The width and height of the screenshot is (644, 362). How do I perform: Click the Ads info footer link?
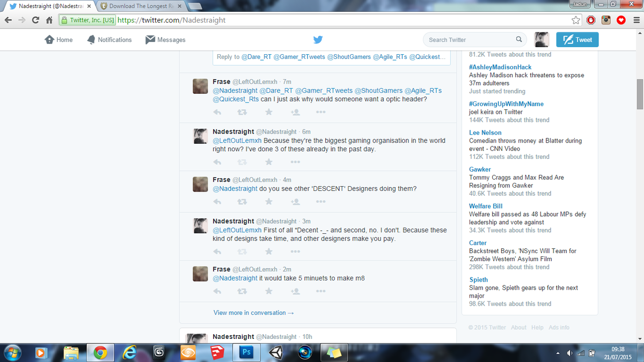pos(559,327)
